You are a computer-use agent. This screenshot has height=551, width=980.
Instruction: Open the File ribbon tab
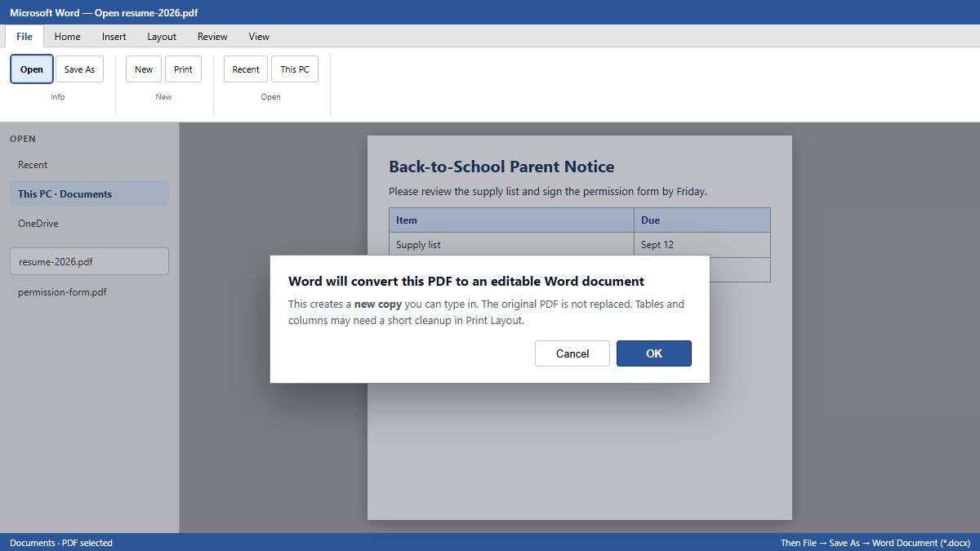click(x=24, y=36)
